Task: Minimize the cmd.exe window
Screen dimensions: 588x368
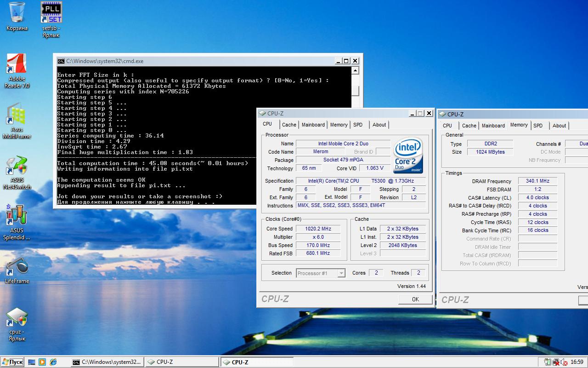Action: [338, 61]
